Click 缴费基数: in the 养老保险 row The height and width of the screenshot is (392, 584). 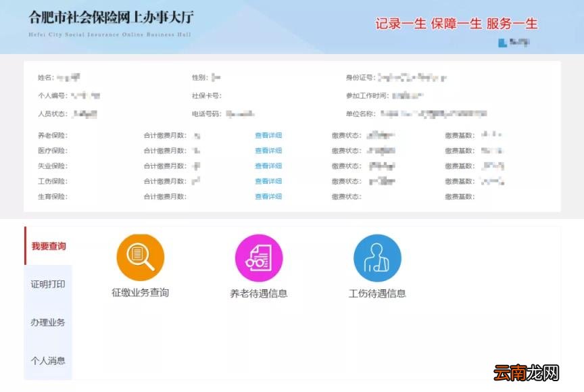coord(460,135)
